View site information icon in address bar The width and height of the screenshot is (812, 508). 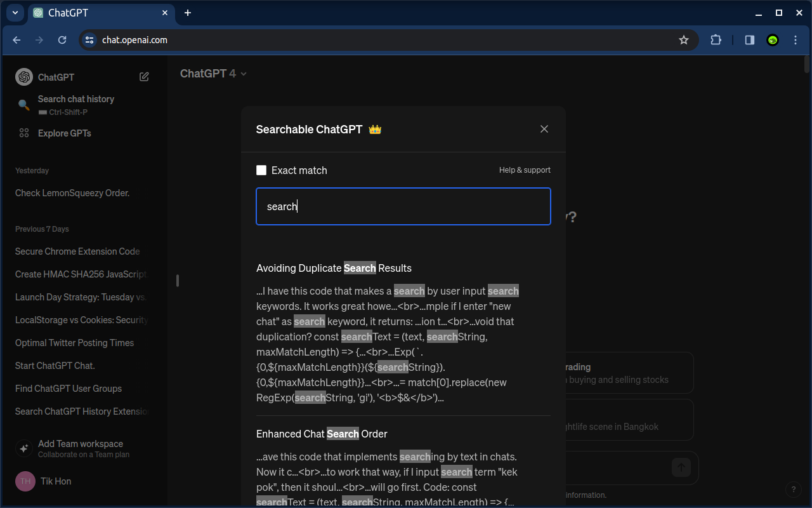pos(89,40)
